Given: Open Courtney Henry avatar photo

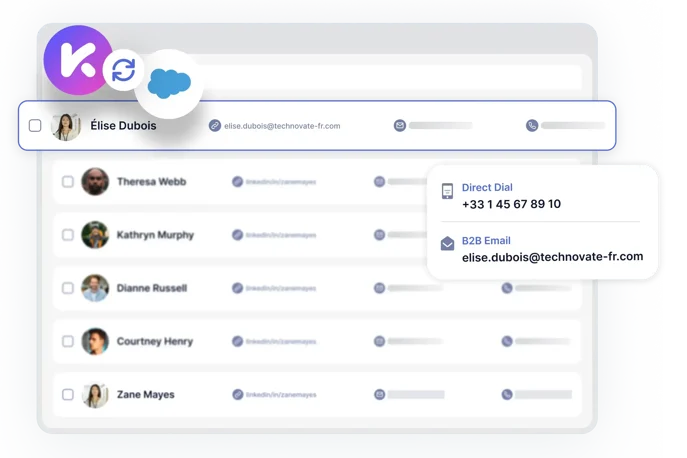Looking at the screenshot, I should pyautogui.click(x=95, y=341).
